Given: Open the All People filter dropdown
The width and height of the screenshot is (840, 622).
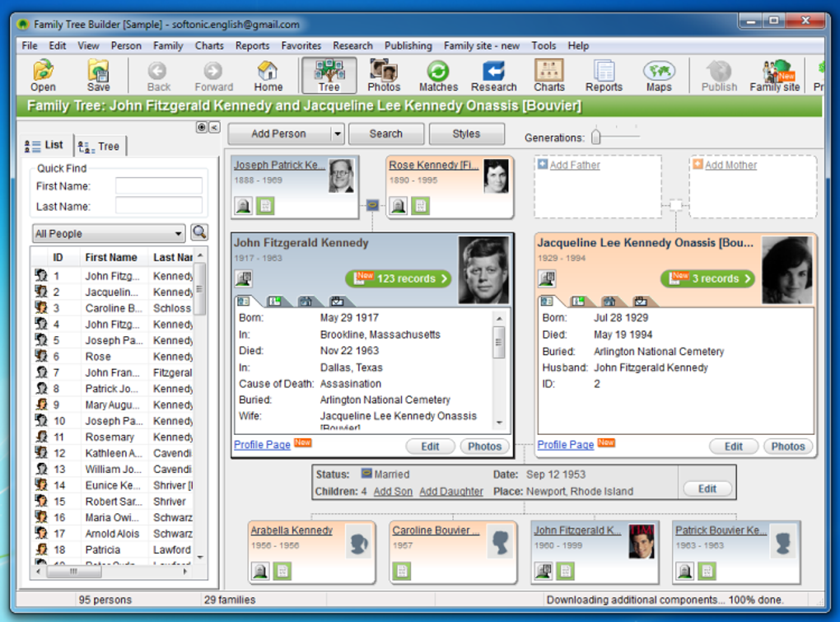Looking at the screenshot, I should (x=109, y=234).
